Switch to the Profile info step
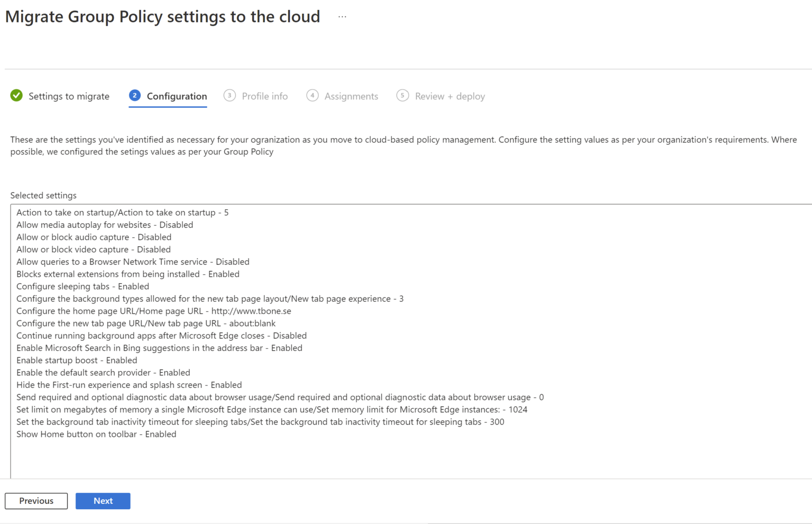 (265, 96)
